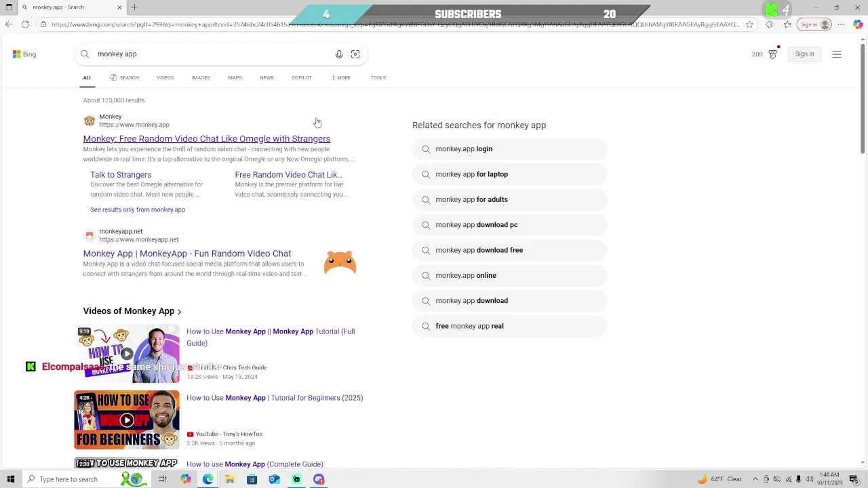Click the microphone voice search icon
868x488 pixels.
point(339,54)
